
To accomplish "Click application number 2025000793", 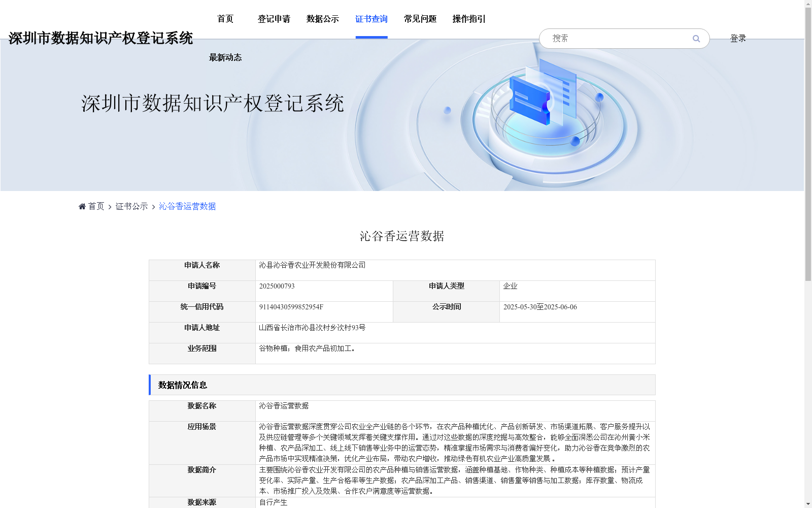I will pyautogui.click(x=277, y=286).
